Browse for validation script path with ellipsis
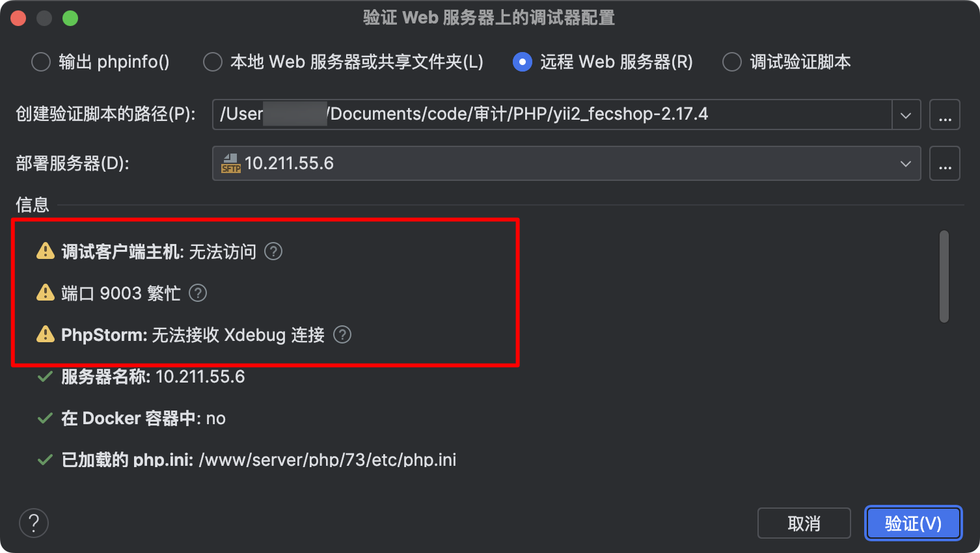 945,115
